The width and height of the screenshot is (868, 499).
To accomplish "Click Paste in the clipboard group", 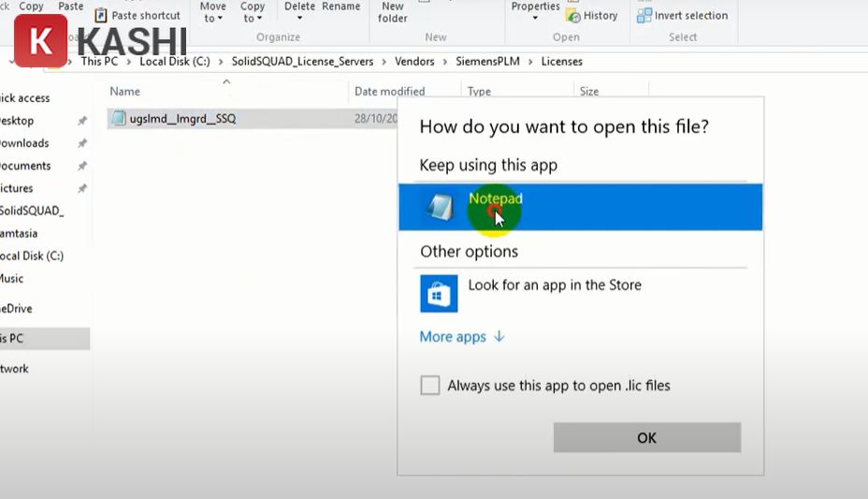I will 71,7.
